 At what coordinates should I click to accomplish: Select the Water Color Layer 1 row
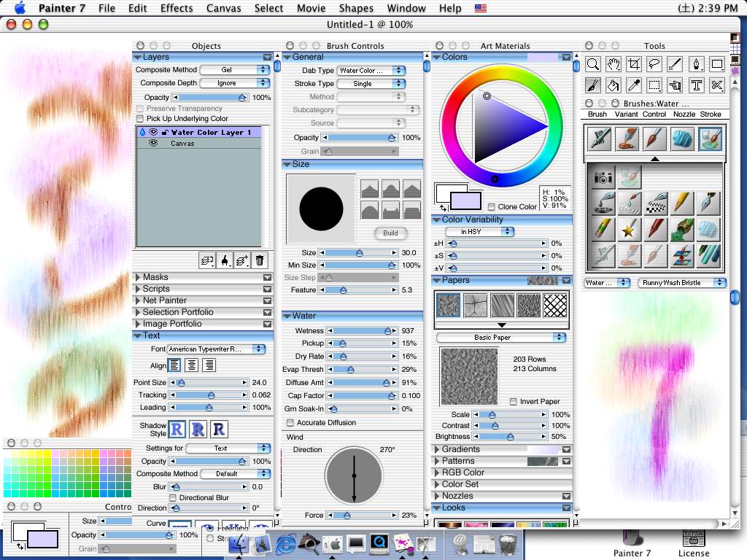tap(198, 132)
